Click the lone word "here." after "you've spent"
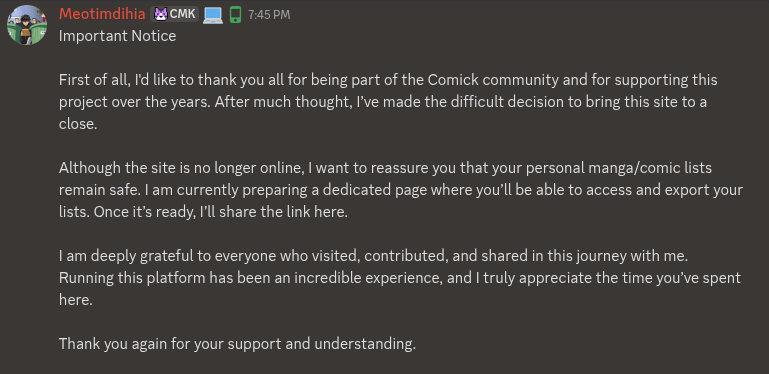 (76, 300)
